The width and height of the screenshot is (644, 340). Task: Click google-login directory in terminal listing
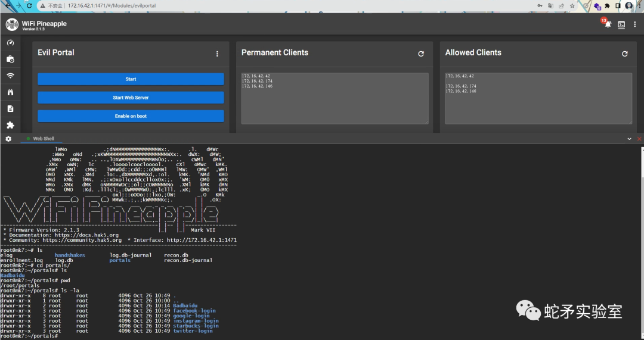coord(191,316)
